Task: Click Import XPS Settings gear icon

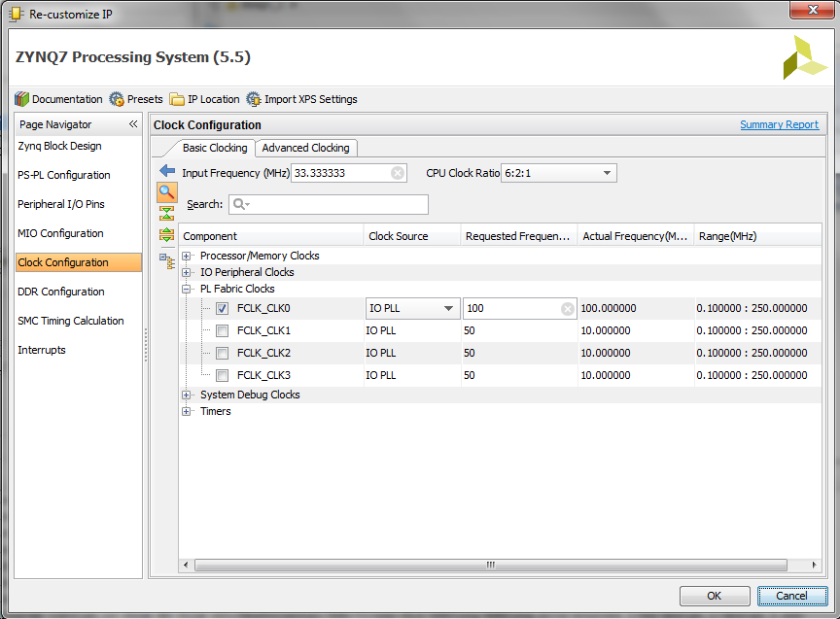Action: tap(254, 99)
